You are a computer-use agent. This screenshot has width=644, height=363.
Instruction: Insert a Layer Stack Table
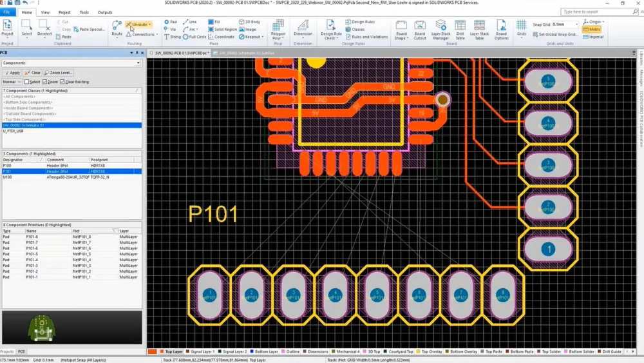tap(479, 30)
